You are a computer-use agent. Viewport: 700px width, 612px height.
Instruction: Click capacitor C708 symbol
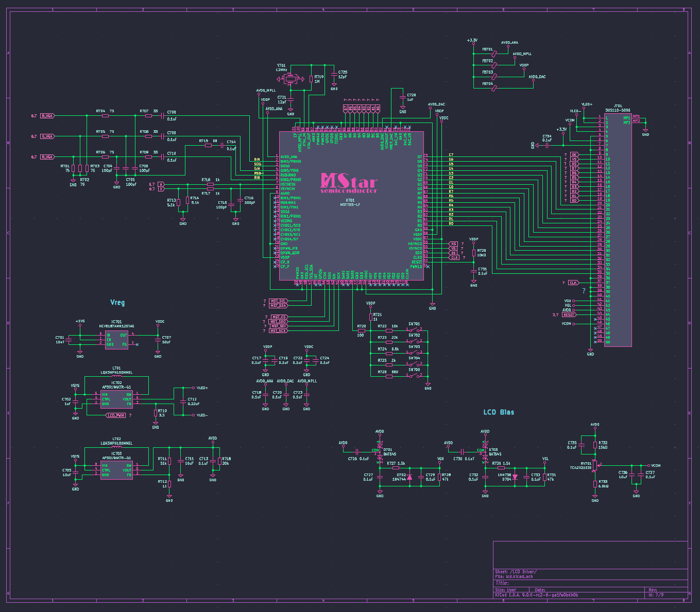pos(163,116)
